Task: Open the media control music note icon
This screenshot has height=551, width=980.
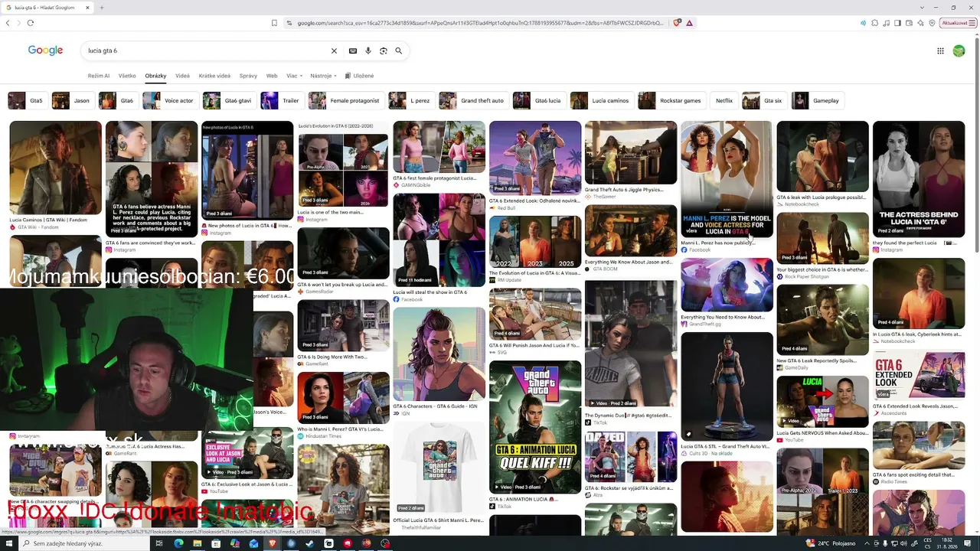Action: [x=887, y=23]
